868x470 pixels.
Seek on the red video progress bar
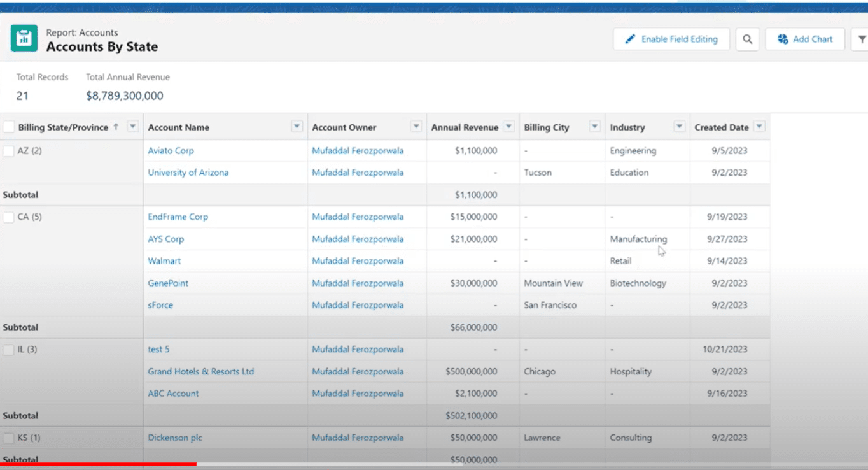(98, 464)
